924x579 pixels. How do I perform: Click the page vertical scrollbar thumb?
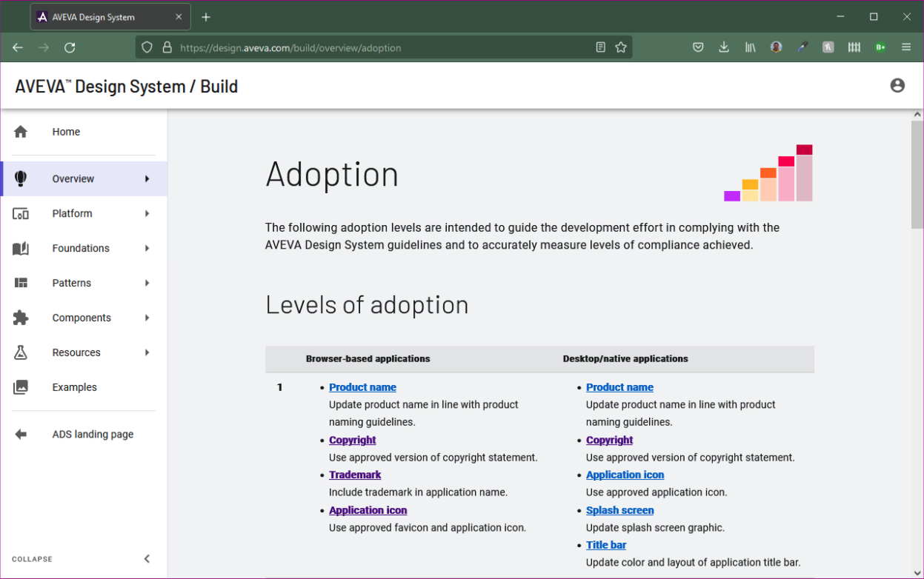pos(917,174)
